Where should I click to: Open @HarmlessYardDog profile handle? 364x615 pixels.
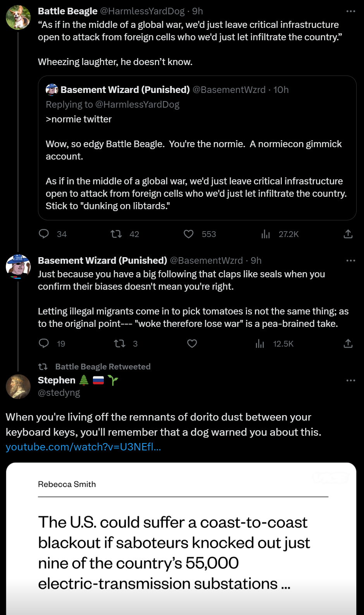(x=142, y=11)
